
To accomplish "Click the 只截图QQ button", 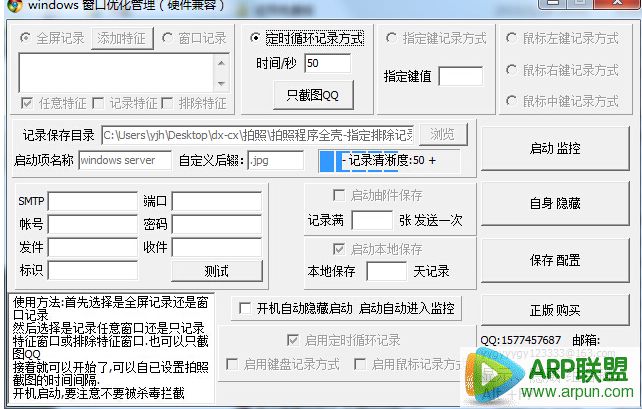I will coord(313,95).
